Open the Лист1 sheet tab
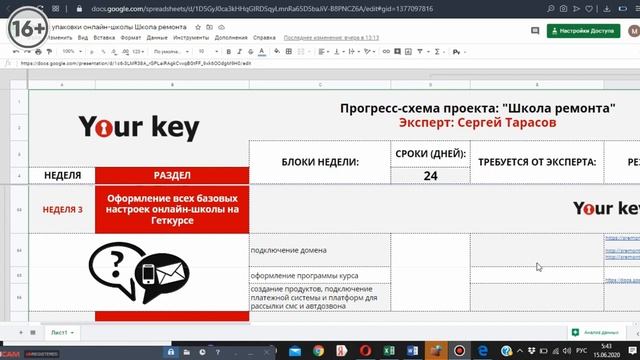Image resolution: width=640 pixels, height=360 pixels. point(62,333)
